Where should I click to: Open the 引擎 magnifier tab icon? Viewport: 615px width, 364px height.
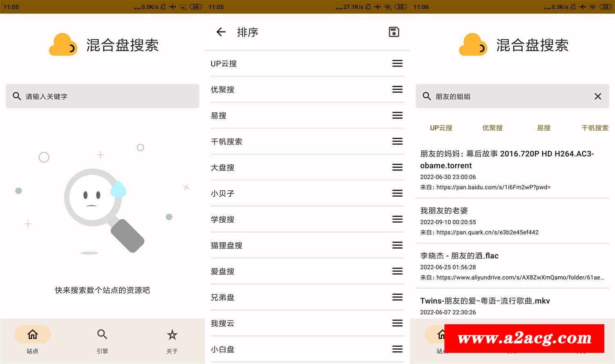[x=102, y=334]
